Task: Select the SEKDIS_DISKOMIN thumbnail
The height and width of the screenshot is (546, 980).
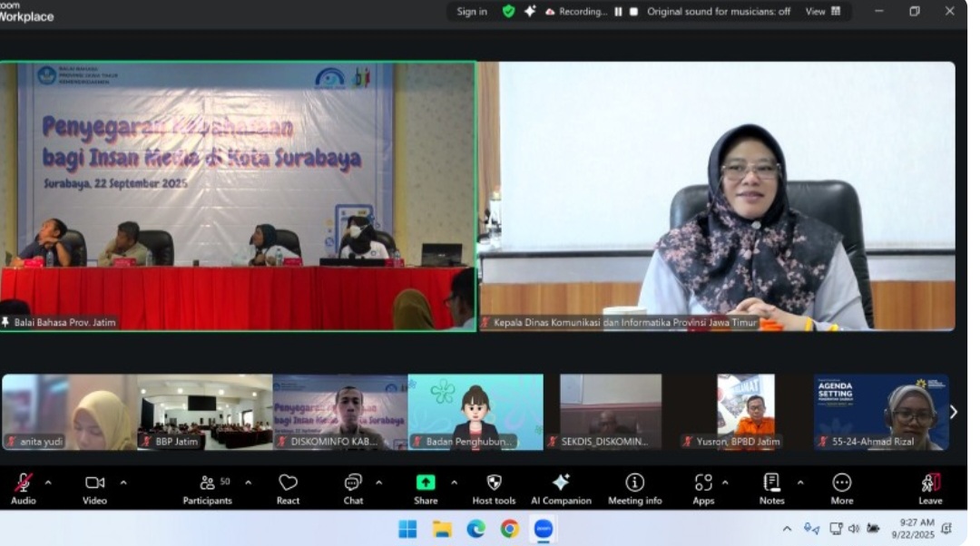Action: point(611,412)
